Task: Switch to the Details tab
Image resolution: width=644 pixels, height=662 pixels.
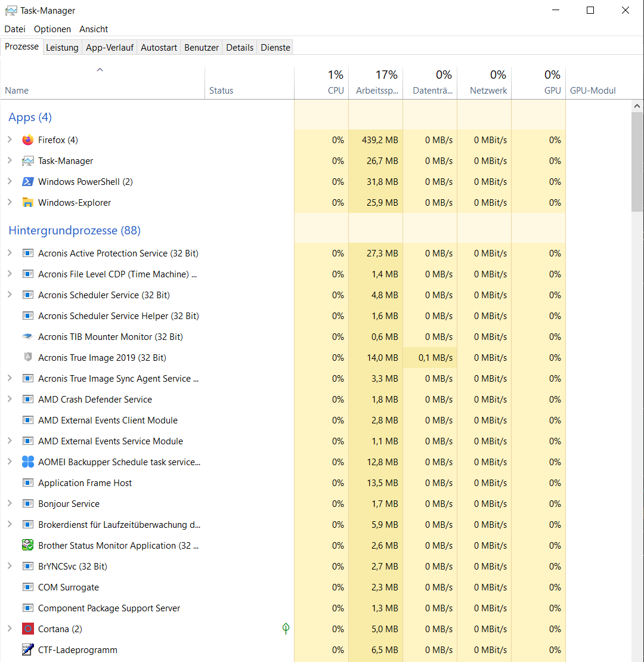Action: [x=240, y=47]
